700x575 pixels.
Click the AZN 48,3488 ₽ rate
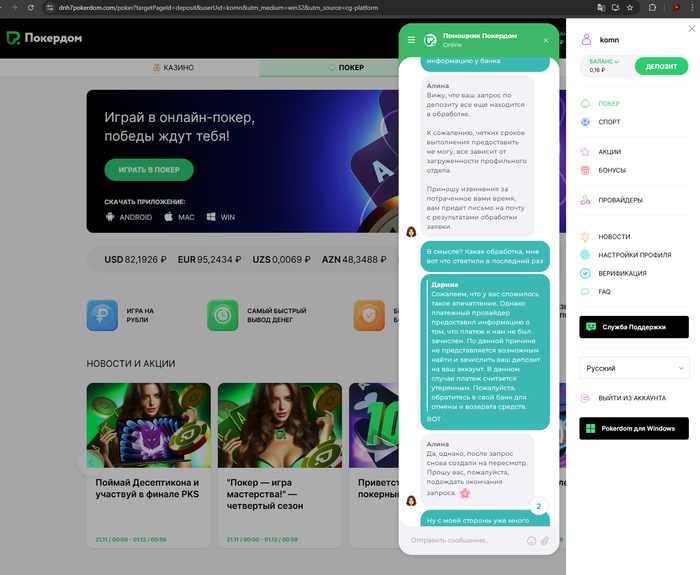coord(354,259)
